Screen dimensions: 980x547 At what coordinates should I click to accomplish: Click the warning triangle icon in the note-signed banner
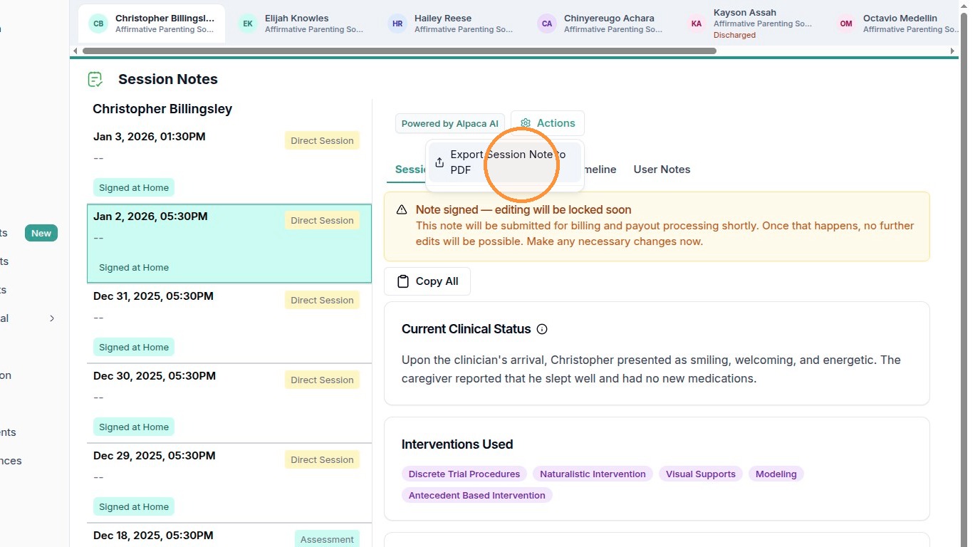coord(402,210)
